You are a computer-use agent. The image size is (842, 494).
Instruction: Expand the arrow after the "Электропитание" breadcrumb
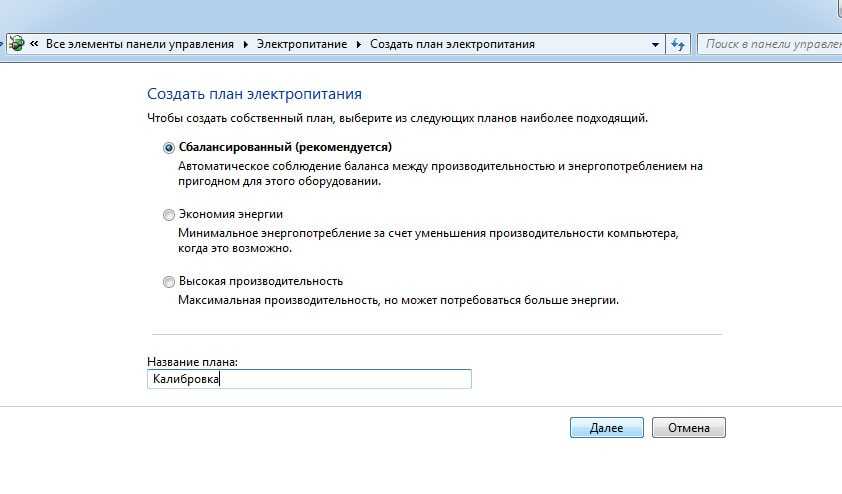[x=359, y=45]
